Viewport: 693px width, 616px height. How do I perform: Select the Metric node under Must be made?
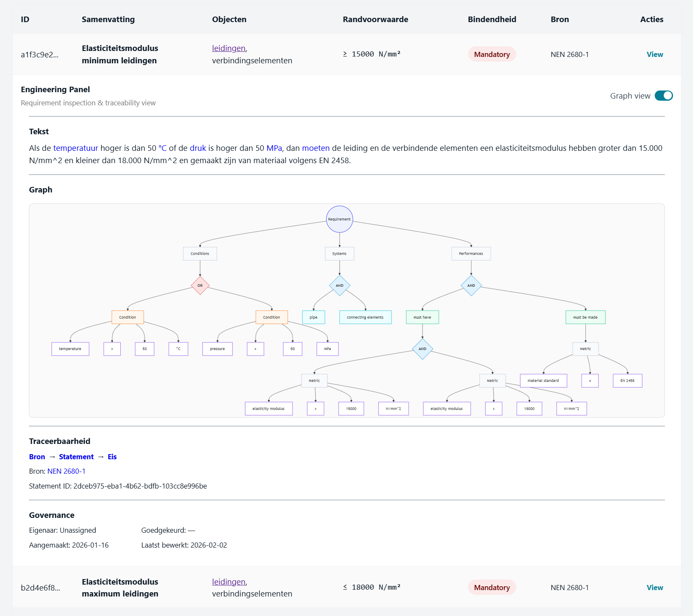click(x=585, y=349)
